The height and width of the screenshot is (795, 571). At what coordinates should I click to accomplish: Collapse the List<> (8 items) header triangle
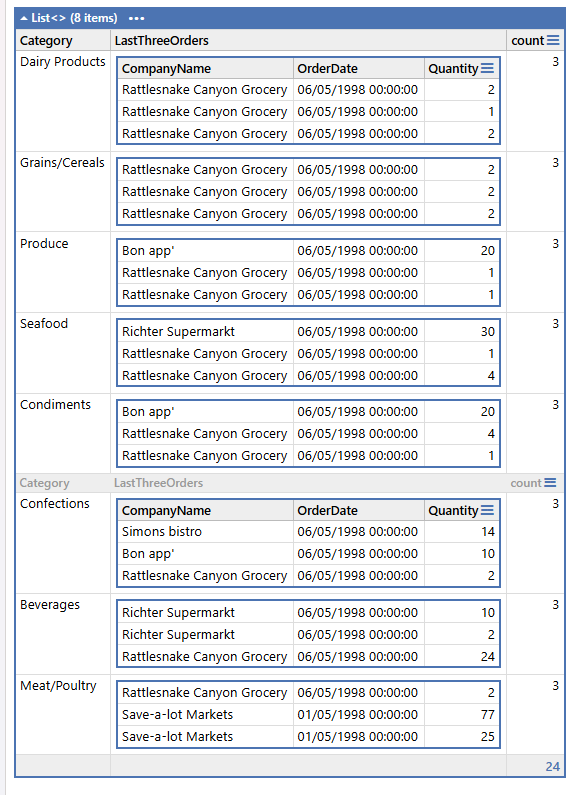(x=24, y=18)
